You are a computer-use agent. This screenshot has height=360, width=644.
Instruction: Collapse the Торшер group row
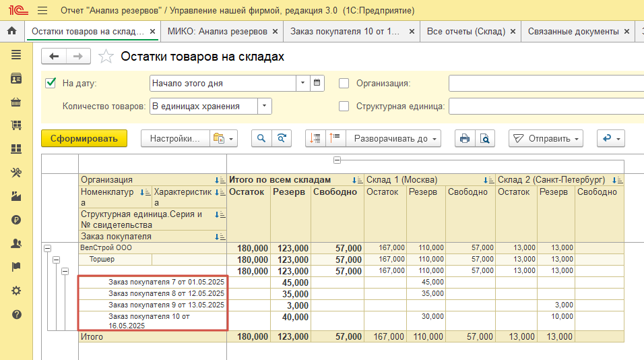(x=57, y=260)
